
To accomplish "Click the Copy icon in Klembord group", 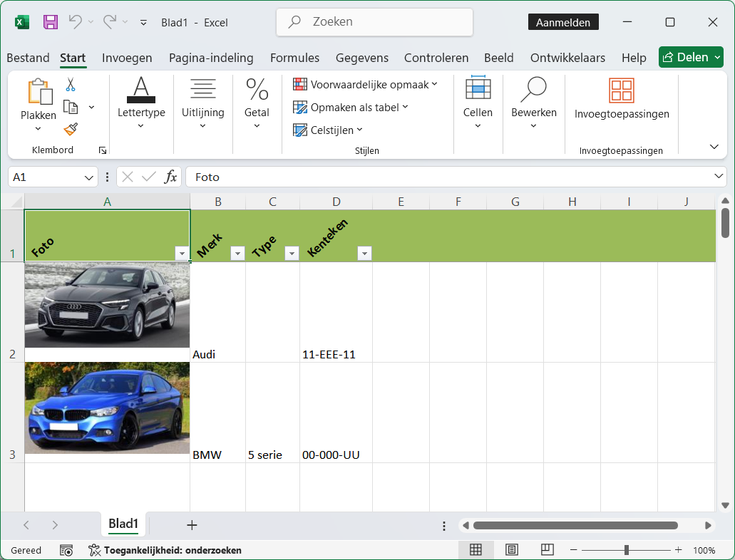I will click(x=71, y=107).
